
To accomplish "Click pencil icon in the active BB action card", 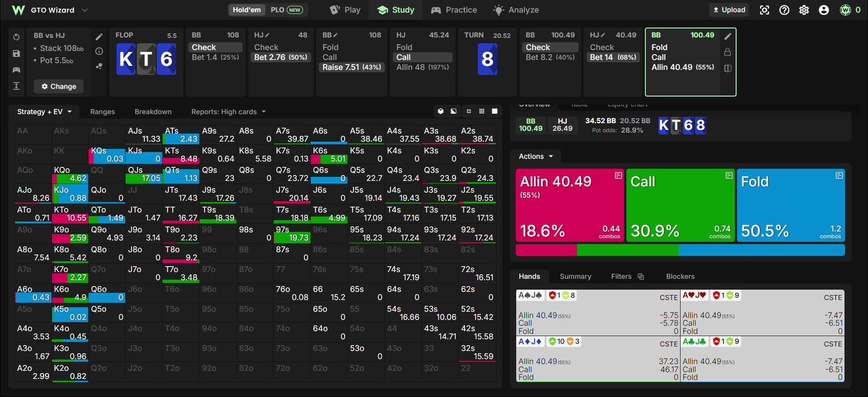I will tap(728, 37).
